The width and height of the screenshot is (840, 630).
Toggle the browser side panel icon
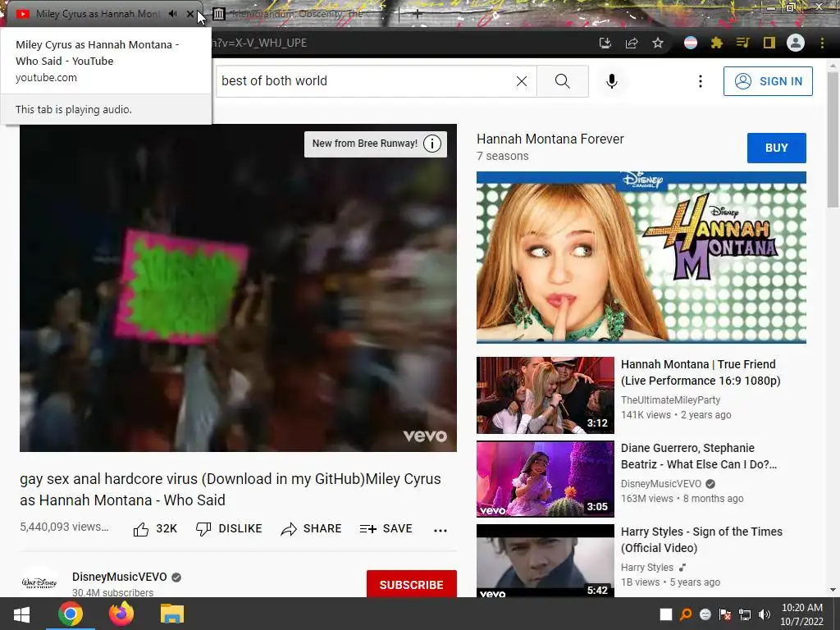[769, 43]
